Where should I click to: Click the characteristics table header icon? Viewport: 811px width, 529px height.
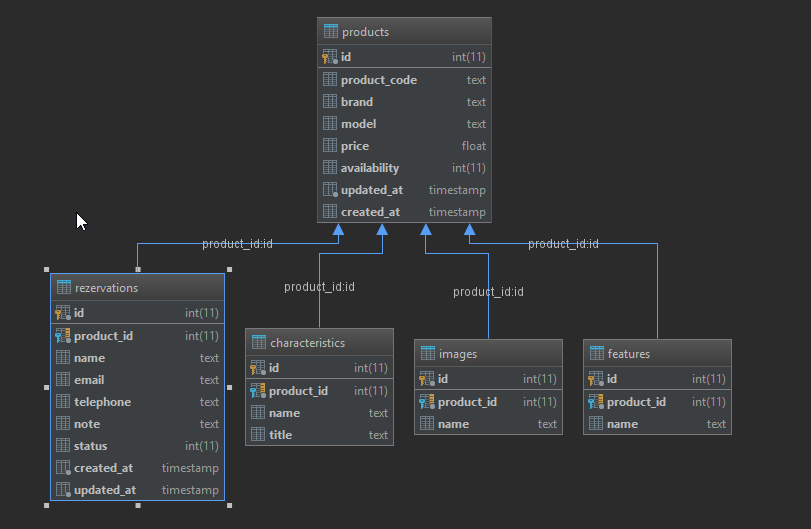click(x=259, y=342)
